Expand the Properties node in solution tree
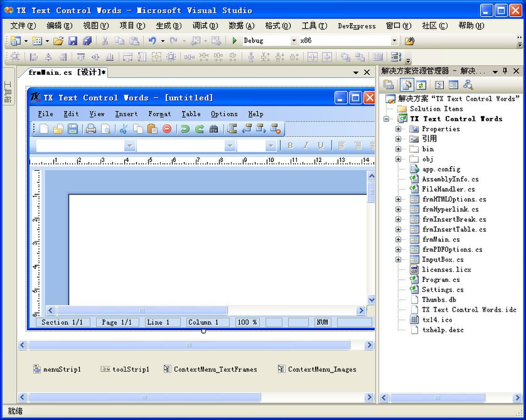The width and height of the screenshot is (526, 420). (398, 129)
